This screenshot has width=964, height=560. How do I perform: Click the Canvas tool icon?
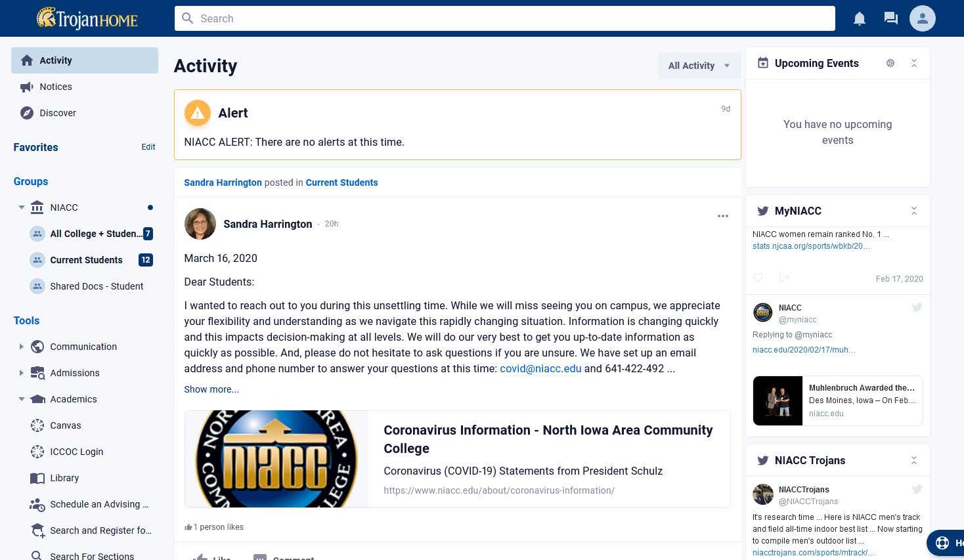(37, 425)
